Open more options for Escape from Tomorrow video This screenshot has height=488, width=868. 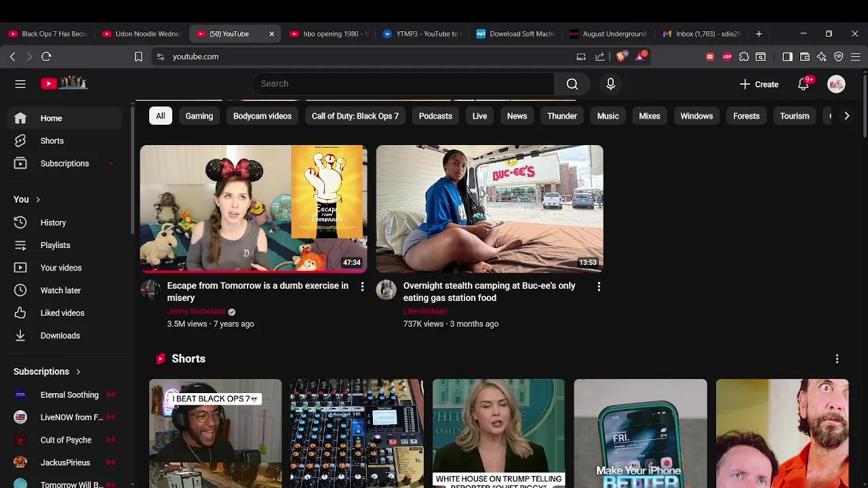(362, 287)
